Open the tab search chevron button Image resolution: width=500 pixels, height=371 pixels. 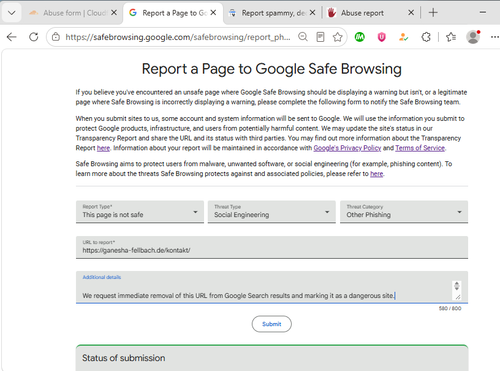pos(12,13)
